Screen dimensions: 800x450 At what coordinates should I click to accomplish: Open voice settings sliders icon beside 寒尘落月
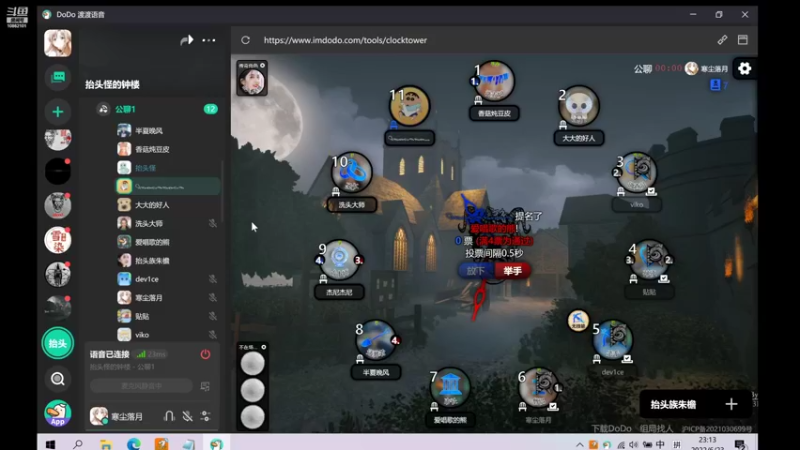[206, 416]
